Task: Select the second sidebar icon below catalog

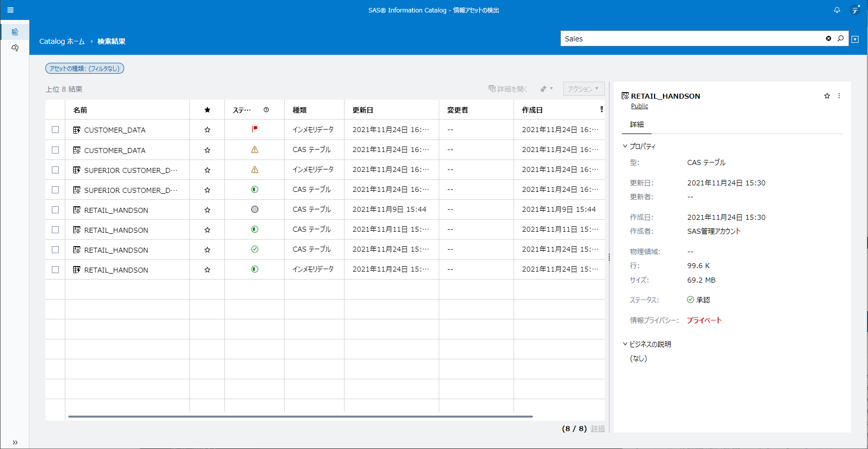Action: 15,48
